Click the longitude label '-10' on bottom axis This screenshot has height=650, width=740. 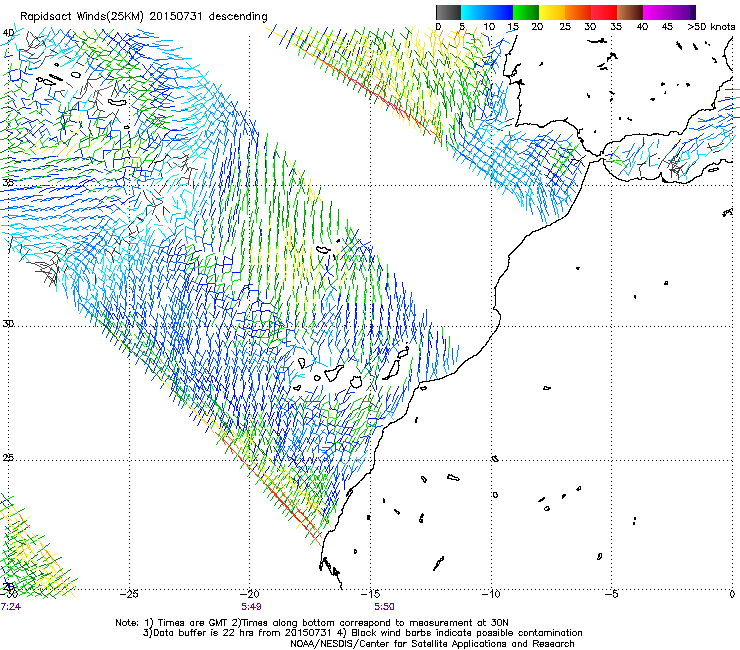[491, 594]
